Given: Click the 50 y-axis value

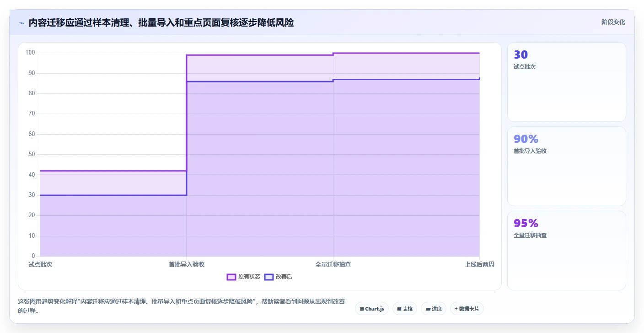Looking at the screenshot, I should (32, 154).
